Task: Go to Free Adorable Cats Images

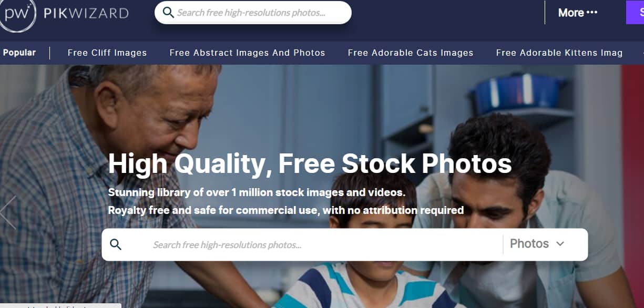Action: coord(411,53)
